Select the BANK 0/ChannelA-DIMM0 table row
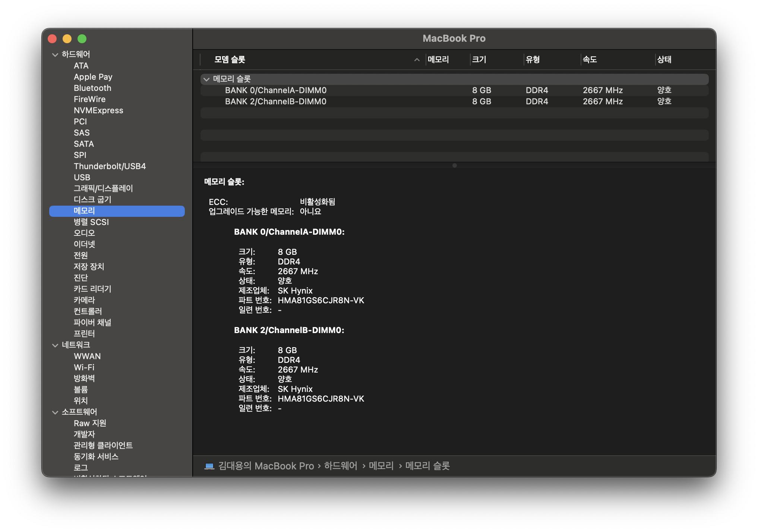The image size is (758, 532). click(x=455, y=91)
